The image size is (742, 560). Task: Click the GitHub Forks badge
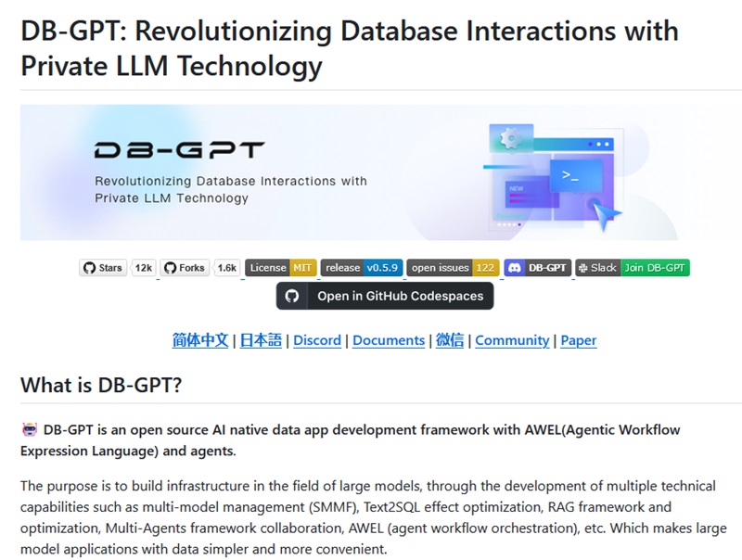[185, 268]
